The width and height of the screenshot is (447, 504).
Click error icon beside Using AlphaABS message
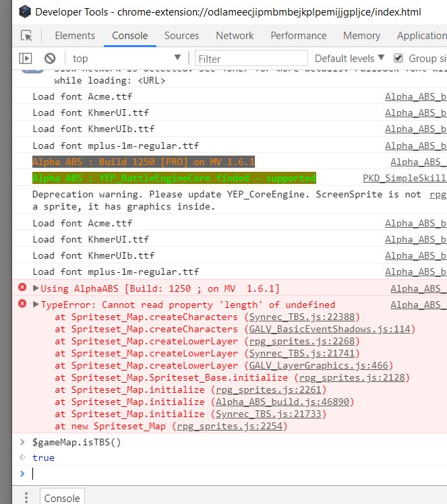coord(22,287)
